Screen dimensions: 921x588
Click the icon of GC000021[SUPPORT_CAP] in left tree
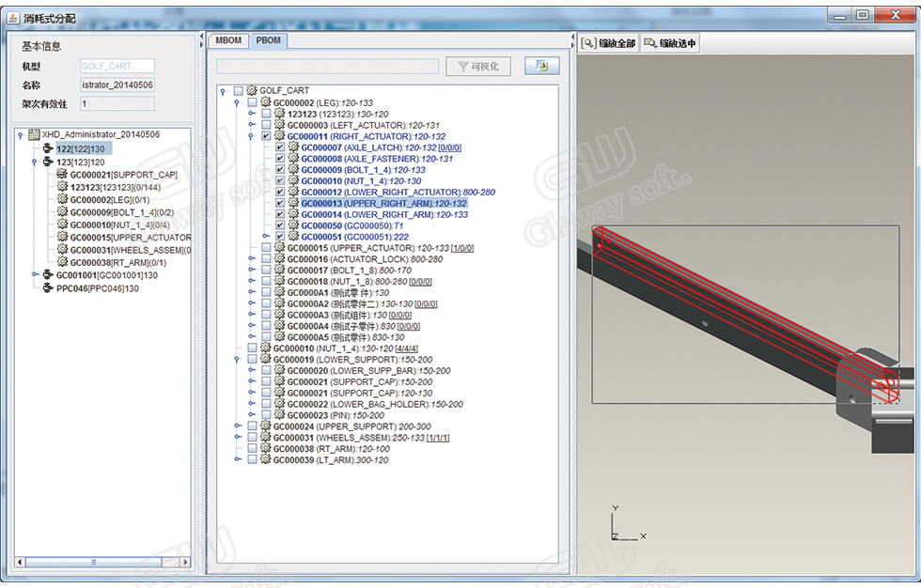(62, 174)
